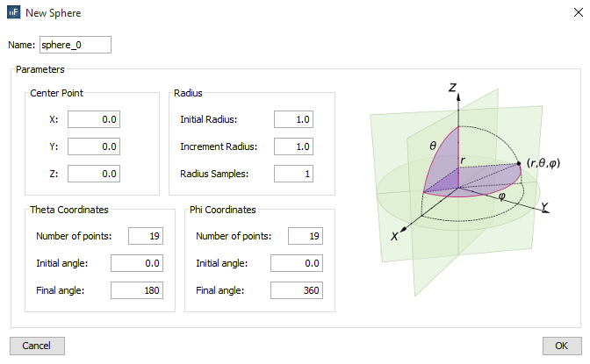Select the Center Point Z input

pos(94,174)
